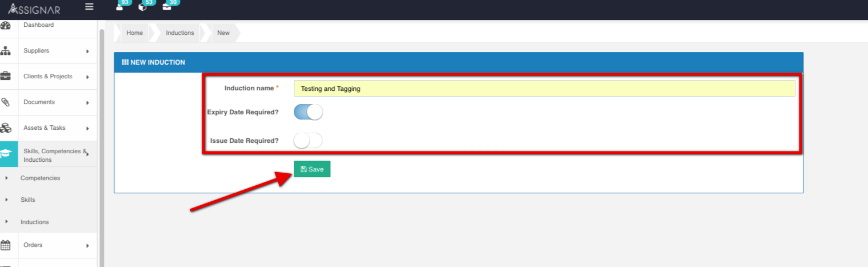Click the Dashboard gauge icon
This screenshot has height=267, width=868.
[x=6, y=26]
